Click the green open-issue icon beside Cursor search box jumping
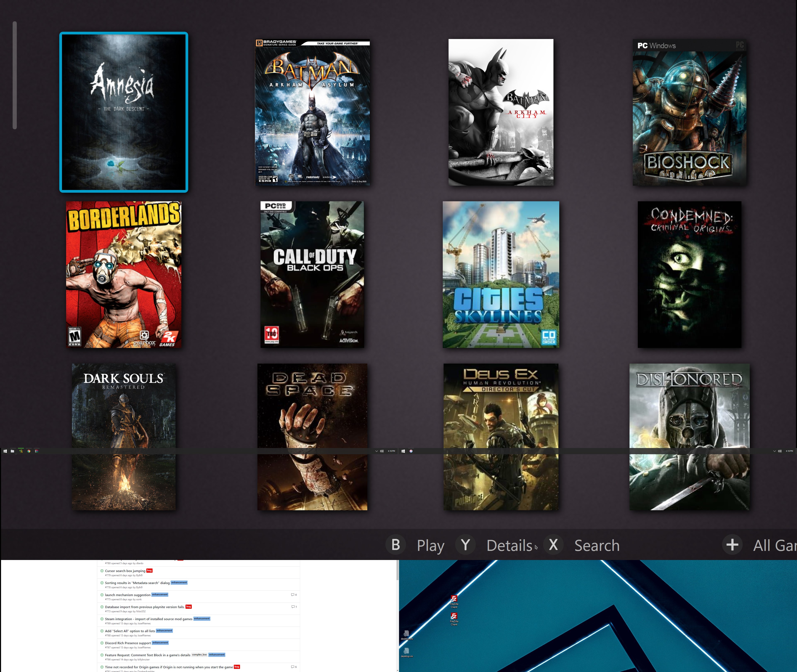 (x=102, y=571)
